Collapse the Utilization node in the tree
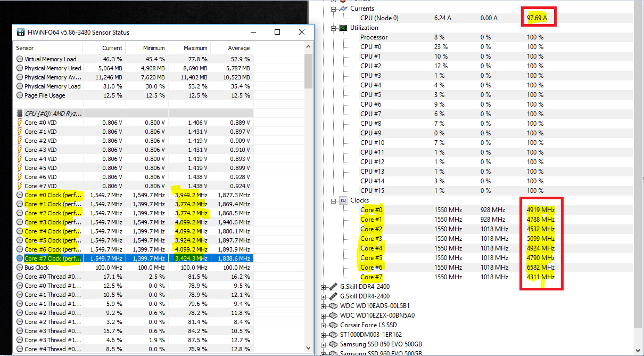The height and width of the screenshot is (356, 644). click(x=333, y=28)
